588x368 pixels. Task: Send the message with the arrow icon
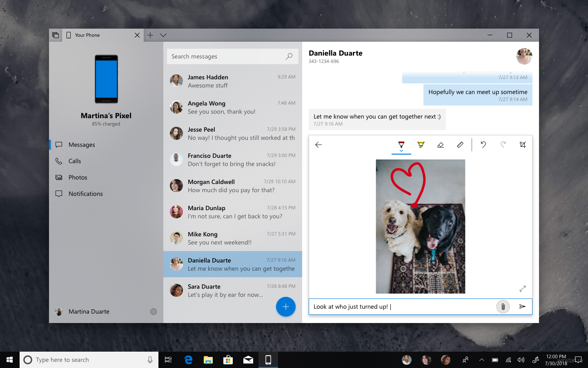pyautogui.click(x=522, y=307)
